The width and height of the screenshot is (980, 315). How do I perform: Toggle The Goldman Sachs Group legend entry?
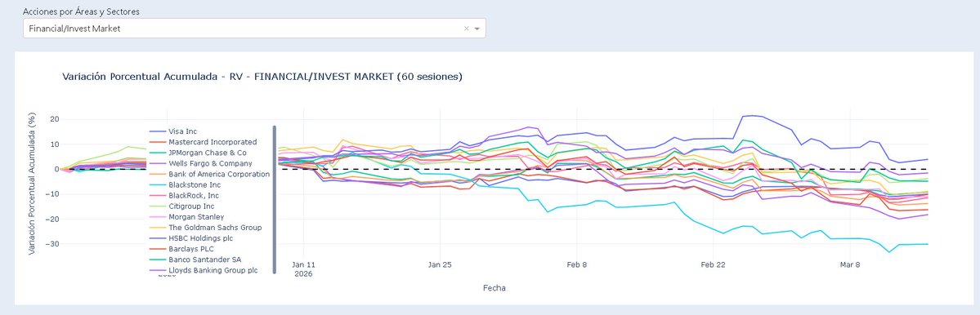pyautogui.click(x=206, y=228)
